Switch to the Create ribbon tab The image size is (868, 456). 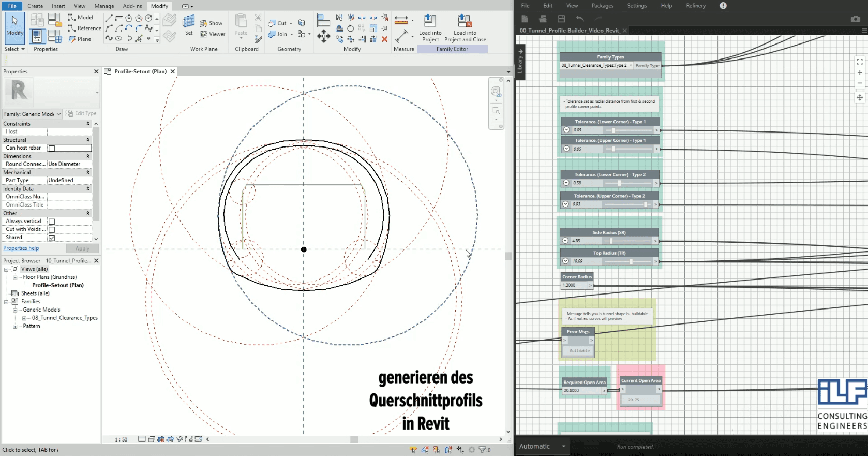click(x=35, y=6)
